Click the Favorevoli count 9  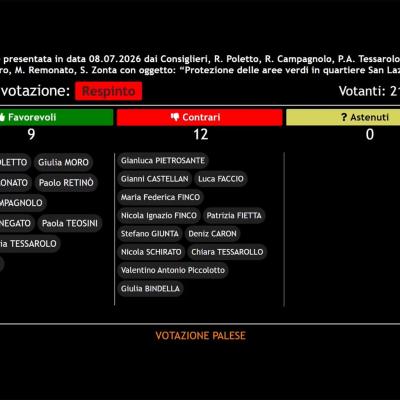(x=31, y=134)
